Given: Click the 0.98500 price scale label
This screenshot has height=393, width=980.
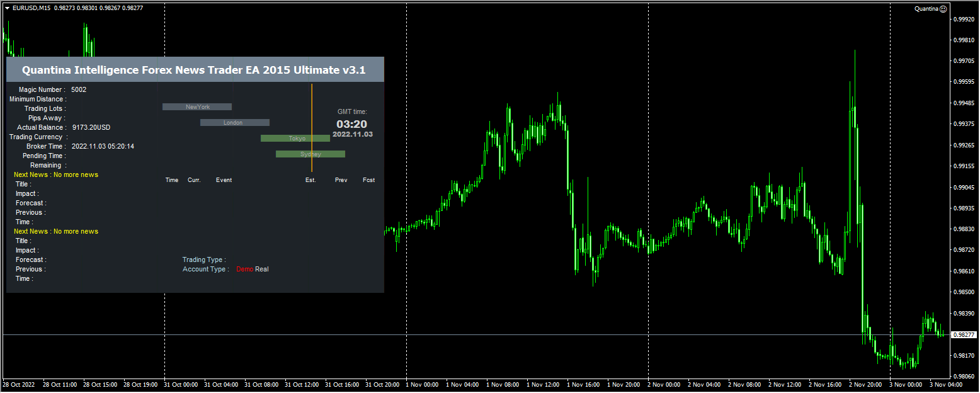Looking at the screenshot, I should click(x=965, y=292).
